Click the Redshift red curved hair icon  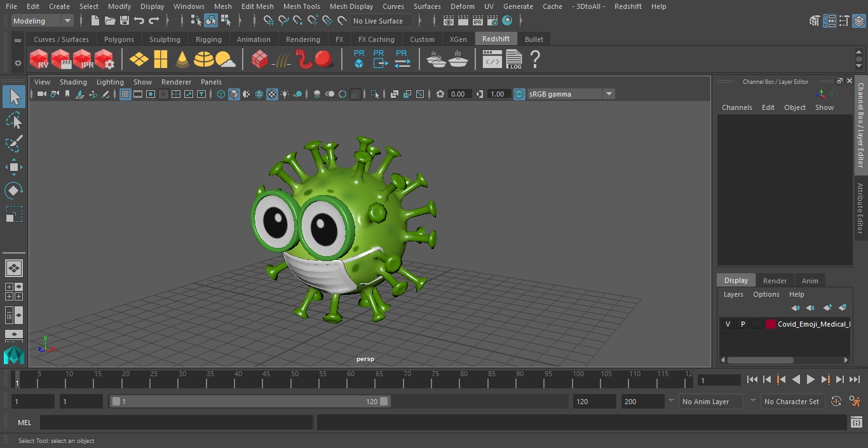304,60
